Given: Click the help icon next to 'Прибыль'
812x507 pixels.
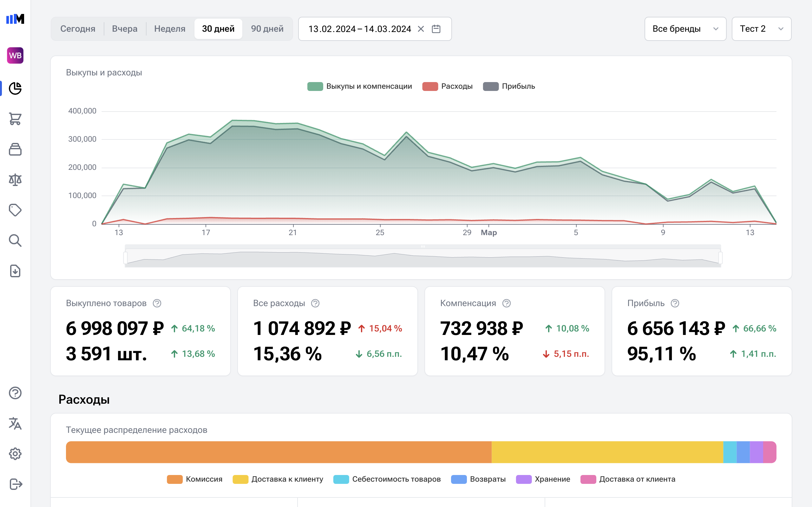Looking at the screenshot, I should pos(675,303).
